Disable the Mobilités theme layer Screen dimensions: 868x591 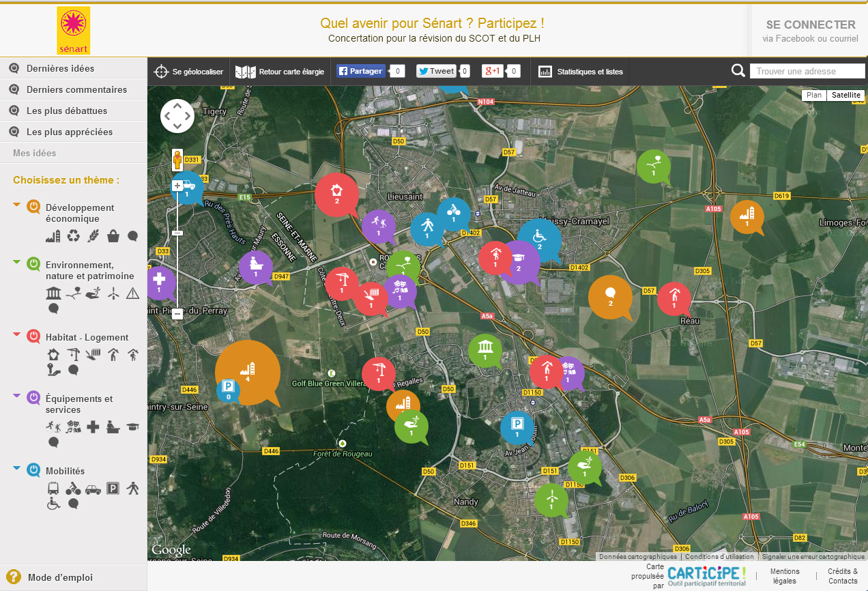coord(33,470)
